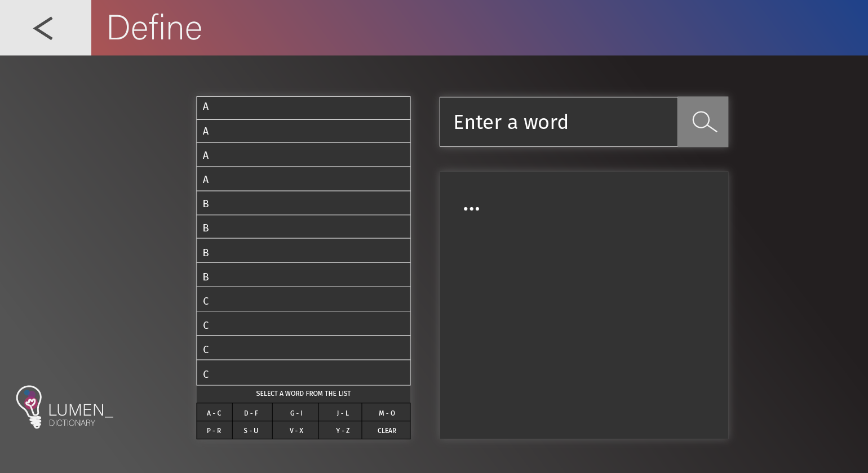Click the back arrow icon beside Define
868x473 pixels.
click(x=43, y=28)
